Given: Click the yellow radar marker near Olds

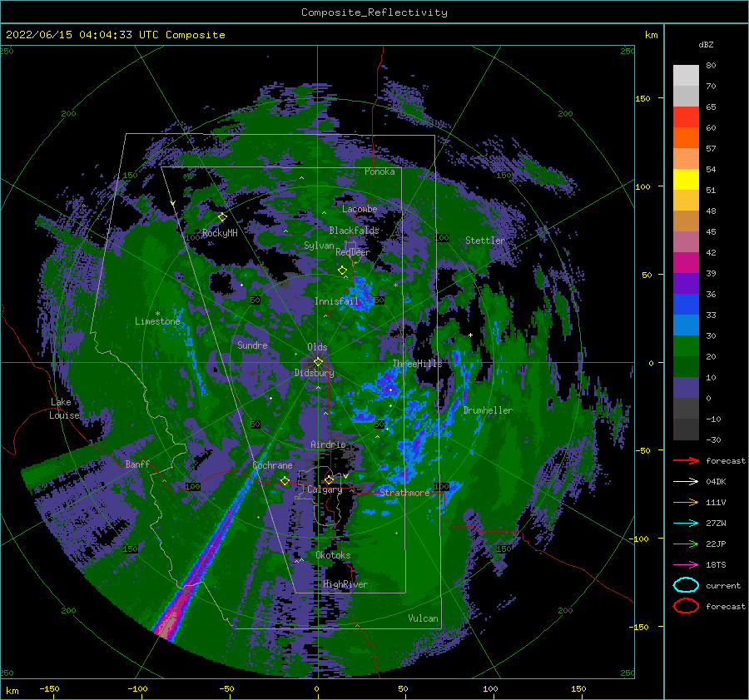Looking at the screenshot, I should pyautogui.click(x=318, y=362).
